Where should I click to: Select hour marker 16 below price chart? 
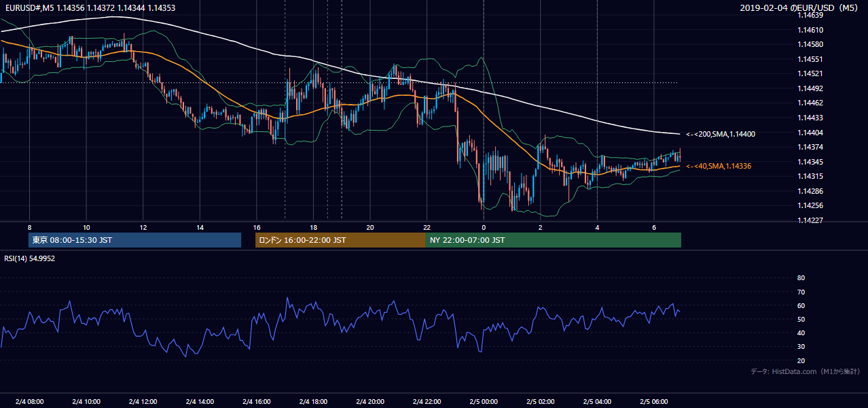pos(256,227)
